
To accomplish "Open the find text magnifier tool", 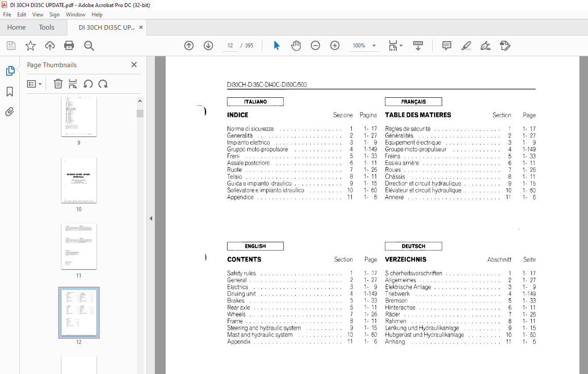I will 89,46.
